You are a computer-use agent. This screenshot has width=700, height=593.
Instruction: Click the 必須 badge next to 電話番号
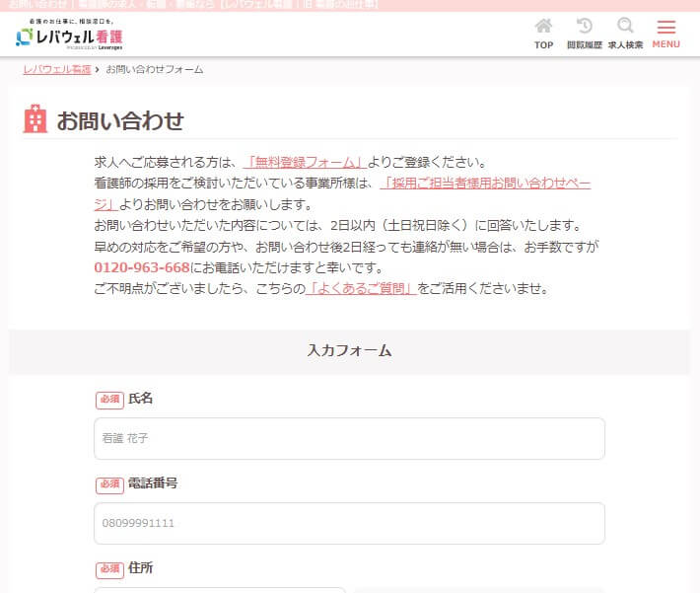point(109,484)
